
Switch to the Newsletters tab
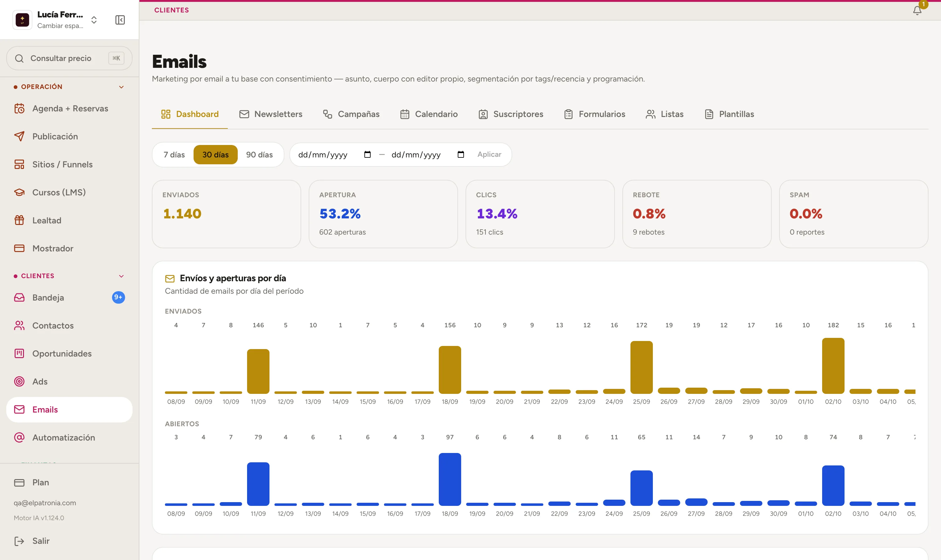click(x=271, y=114)
